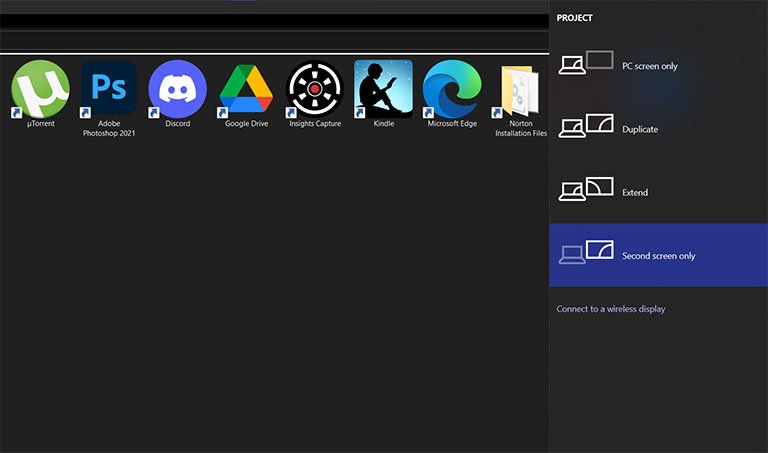
Task: Switch to Extend projection mode
Action: tap(658, 192)
